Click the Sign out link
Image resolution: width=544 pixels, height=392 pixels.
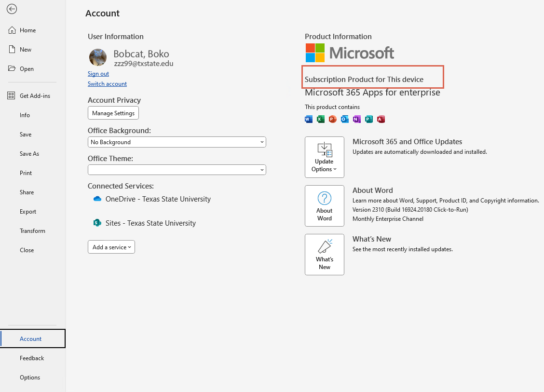(98, 74)
